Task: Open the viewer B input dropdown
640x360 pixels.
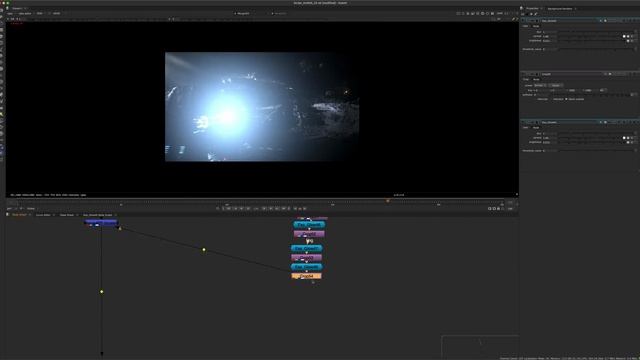Action: 280,13
